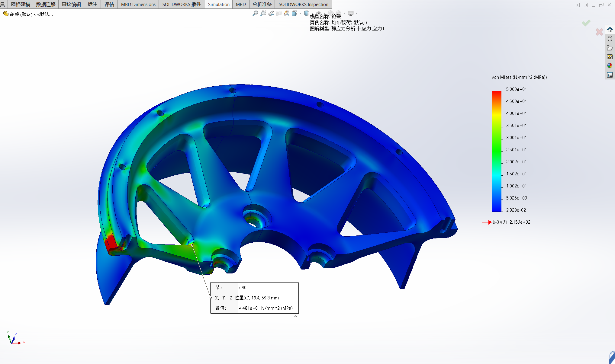615x364 pixels.
Task: Select the Zoom to Area tool
Action: coord(263,13)
